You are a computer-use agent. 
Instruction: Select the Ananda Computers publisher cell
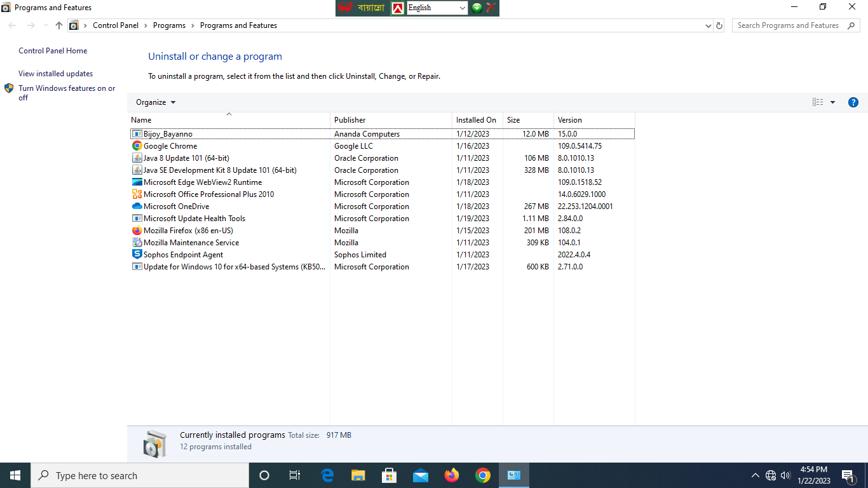[x=367, y=134]
